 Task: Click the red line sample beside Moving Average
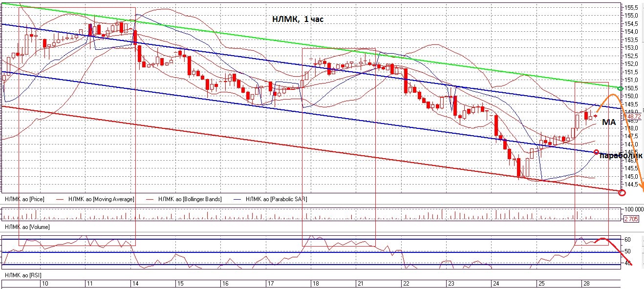(x=61, y=199)
